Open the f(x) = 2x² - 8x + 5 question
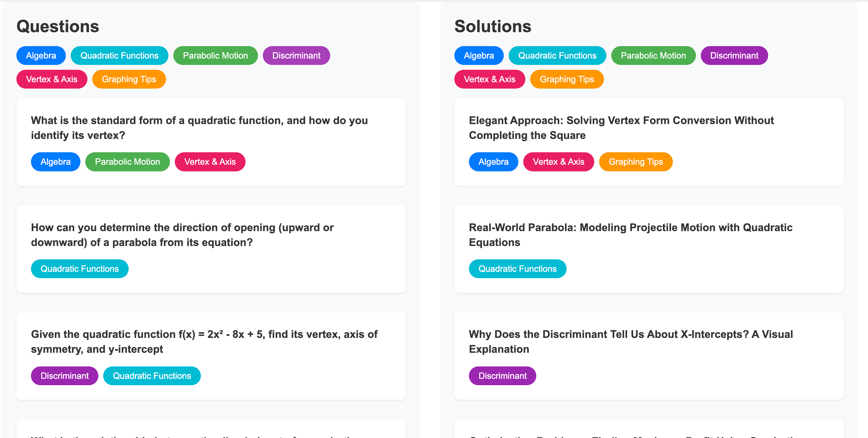Screen dimensions: 868x438 204,341
